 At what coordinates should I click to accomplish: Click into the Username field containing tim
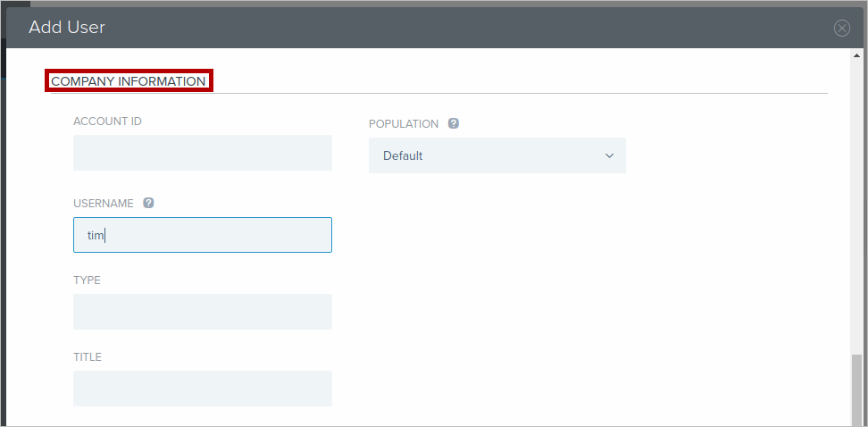[203, 235]
